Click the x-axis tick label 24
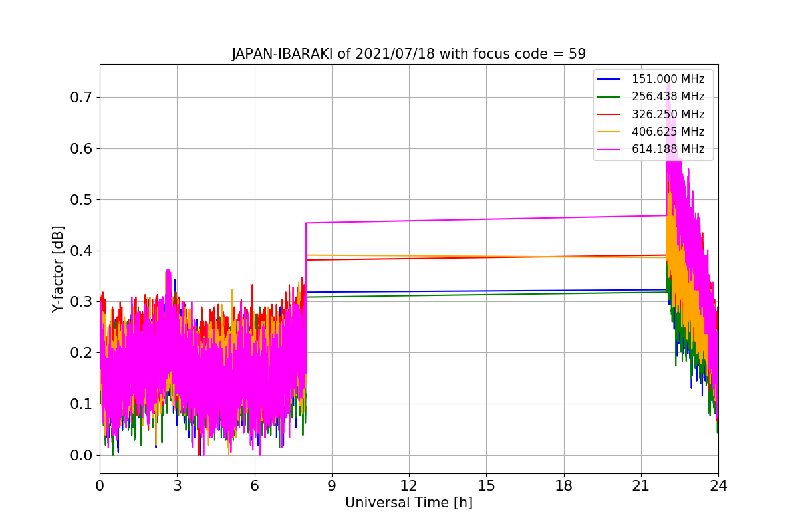The height and width of the screenshot is (532, 798). (718, 485)
